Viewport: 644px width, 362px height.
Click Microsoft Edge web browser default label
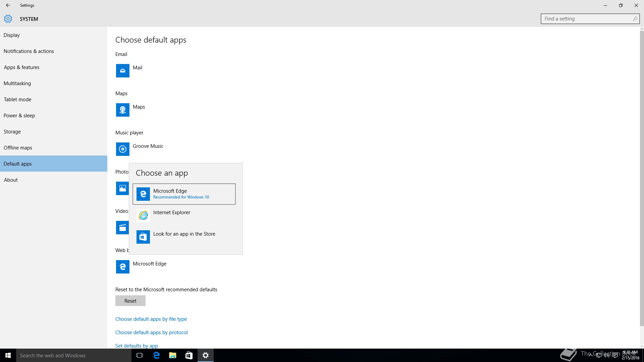click(150, 264)
